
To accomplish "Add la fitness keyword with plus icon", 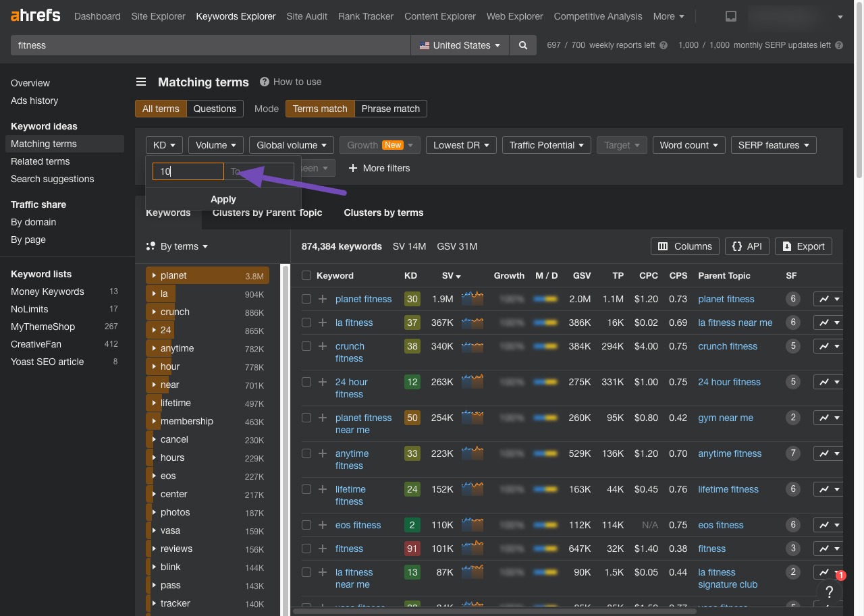I will click(323, 323).
